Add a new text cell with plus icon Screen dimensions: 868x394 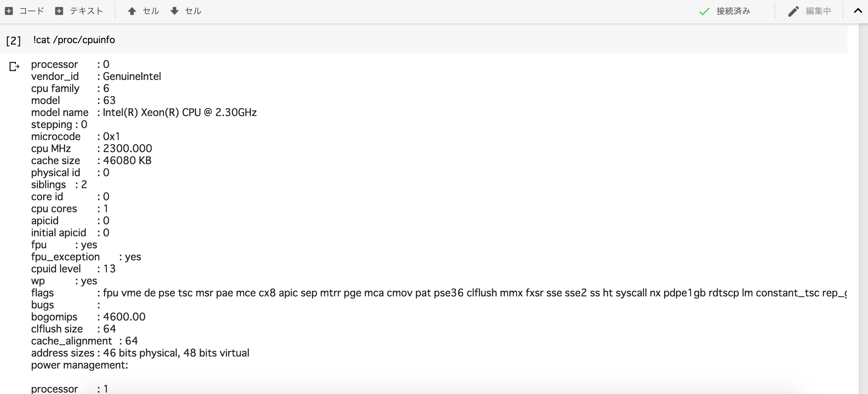[59, 11]
